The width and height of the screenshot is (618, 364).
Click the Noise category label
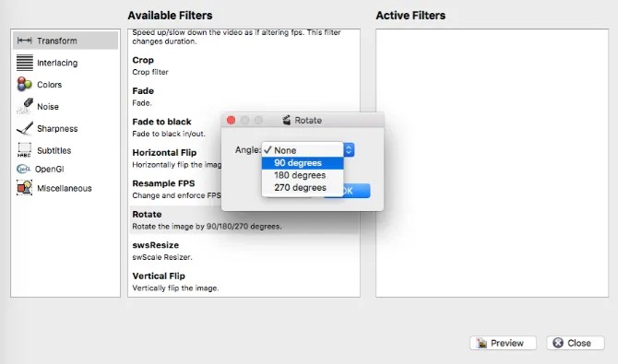(48, 106)
